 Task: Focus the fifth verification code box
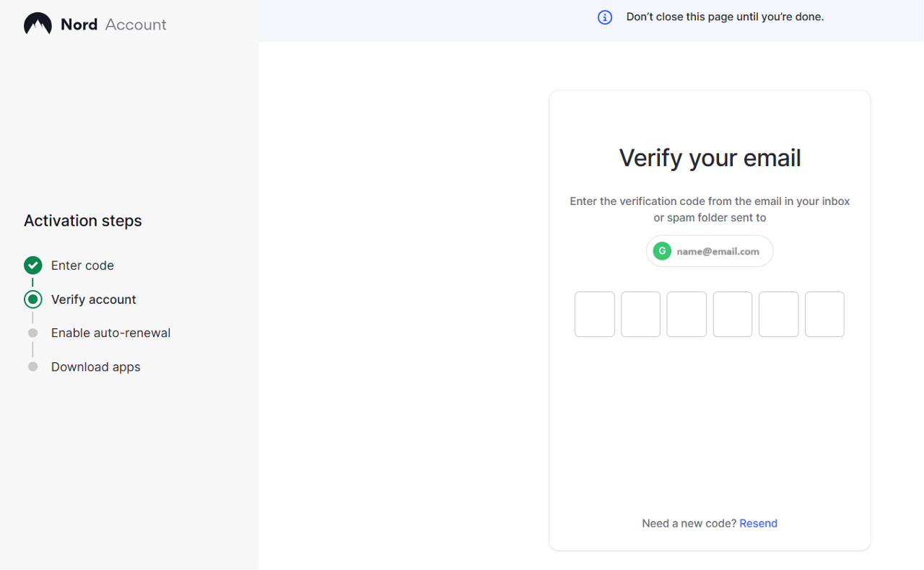tap(778, 315)
